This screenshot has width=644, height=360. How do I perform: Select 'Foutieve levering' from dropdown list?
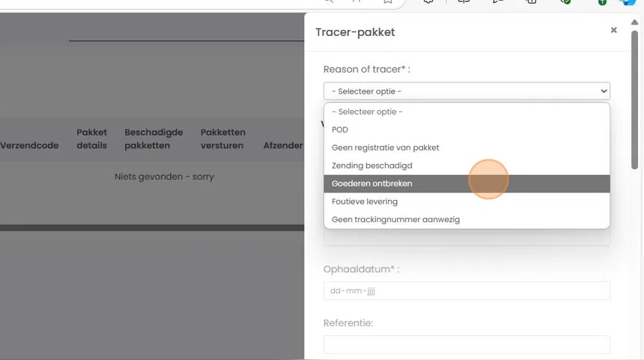point(365,201)
